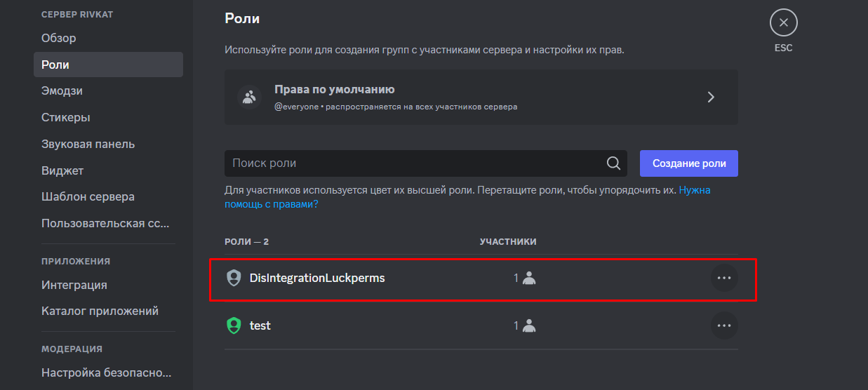Viewport: 868px width, 390px height.
Task: Follow the Нужна помощь с правами link
Action: [467, 197]
